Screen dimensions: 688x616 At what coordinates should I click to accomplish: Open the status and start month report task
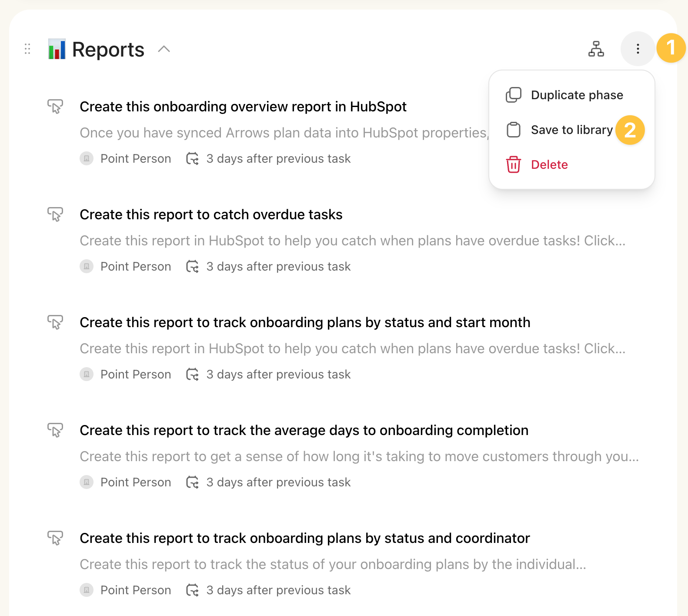(305, 322)
